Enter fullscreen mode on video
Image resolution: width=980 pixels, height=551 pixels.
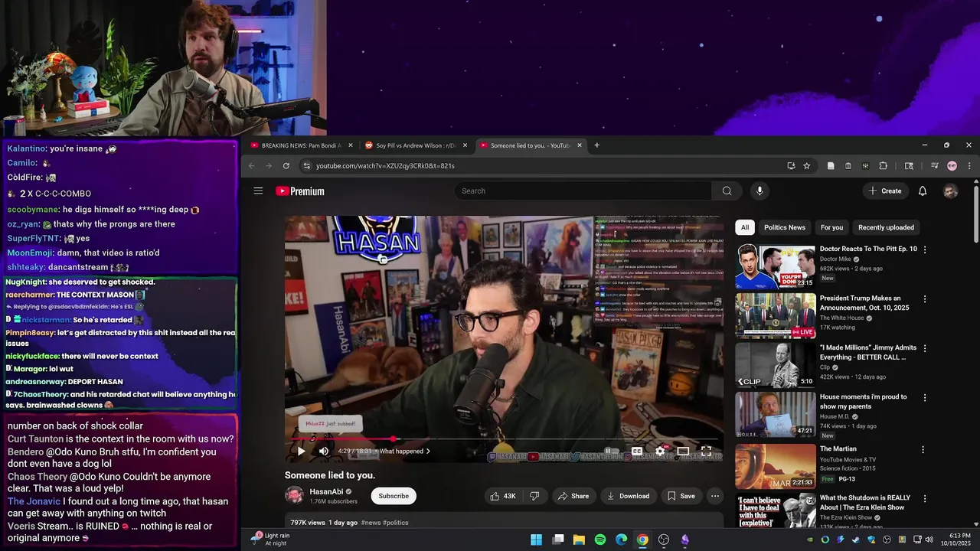point(706,452)
